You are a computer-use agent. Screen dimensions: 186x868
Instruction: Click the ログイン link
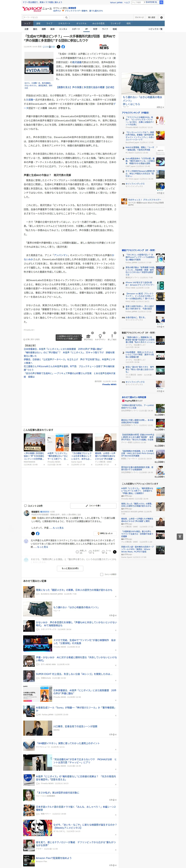point(57,11)
